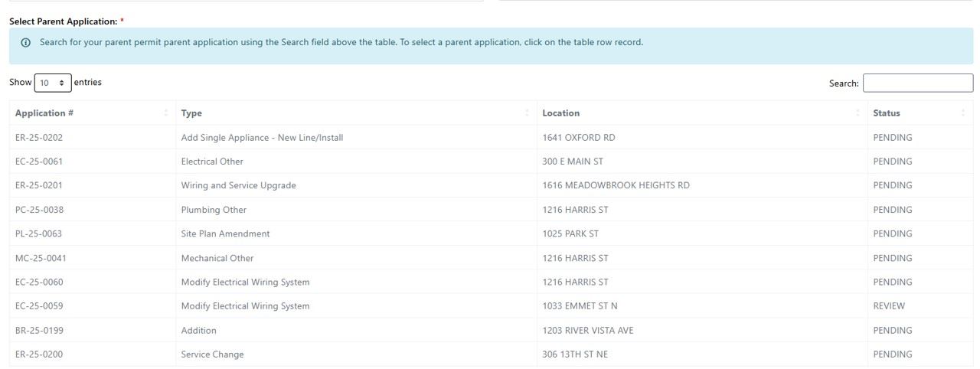Click the table Search input field
Viewport: 980px width, 369px height.
[x=917, y=83]
